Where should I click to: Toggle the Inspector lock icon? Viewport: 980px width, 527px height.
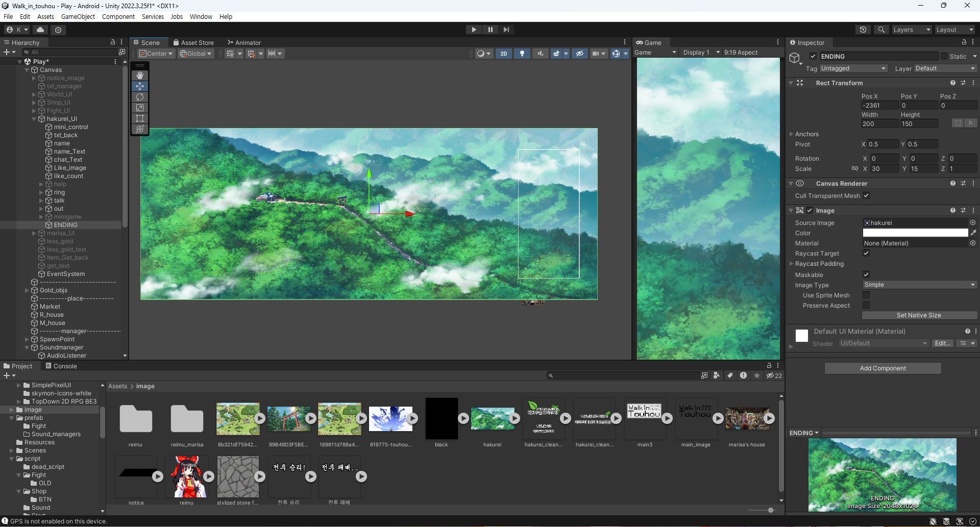964,42
